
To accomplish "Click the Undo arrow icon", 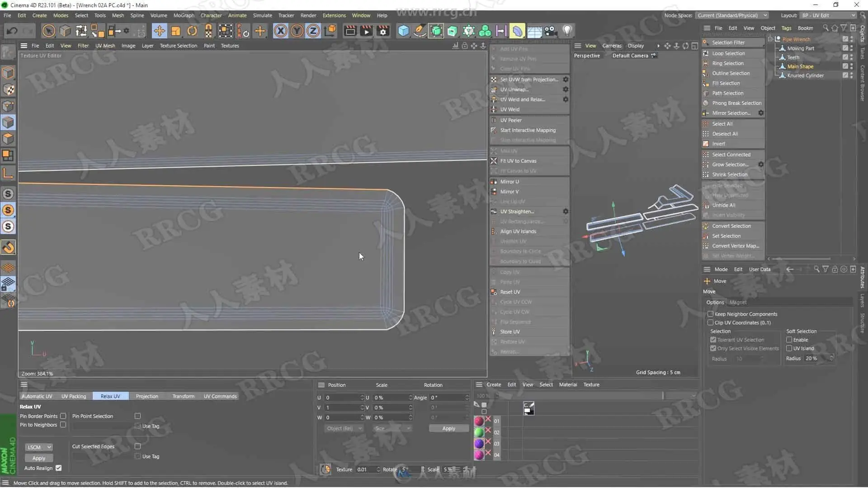I will click(12, 31).
